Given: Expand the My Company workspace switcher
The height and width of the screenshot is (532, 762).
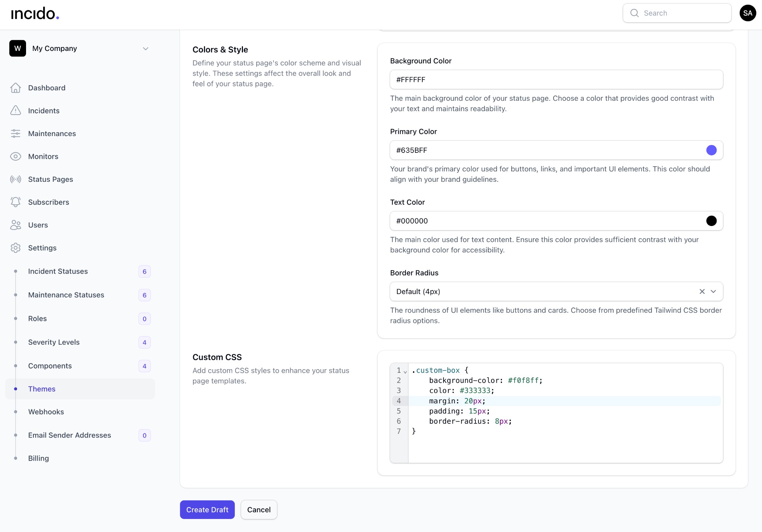Looking at the screenshot, I should 145,48.
